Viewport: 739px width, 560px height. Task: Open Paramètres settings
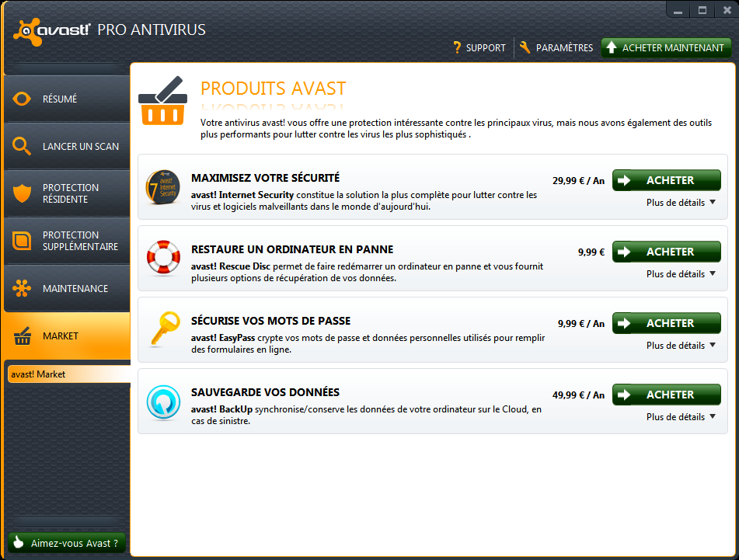[556, 47]
